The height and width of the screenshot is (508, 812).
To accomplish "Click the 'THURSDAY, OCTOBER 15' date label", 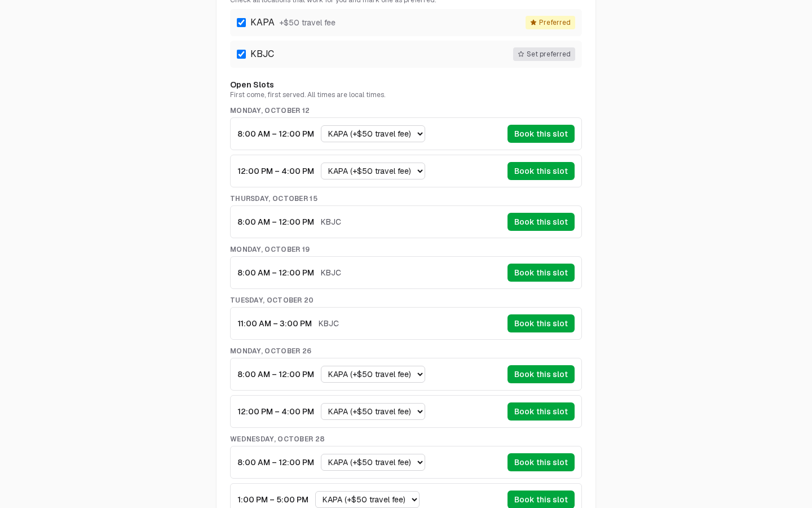I will 273,199.
